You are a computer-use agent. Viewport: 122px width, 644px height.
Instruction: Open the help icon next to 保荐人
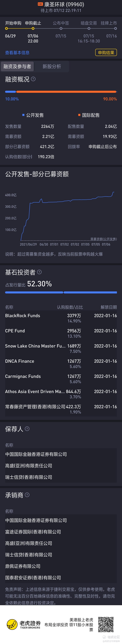[27, 429]
